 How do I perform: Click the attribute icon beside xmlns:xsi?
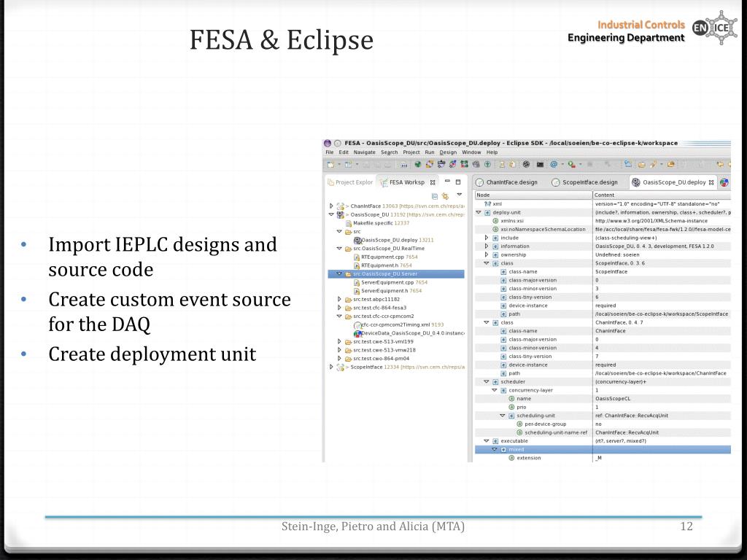[495, 221]
